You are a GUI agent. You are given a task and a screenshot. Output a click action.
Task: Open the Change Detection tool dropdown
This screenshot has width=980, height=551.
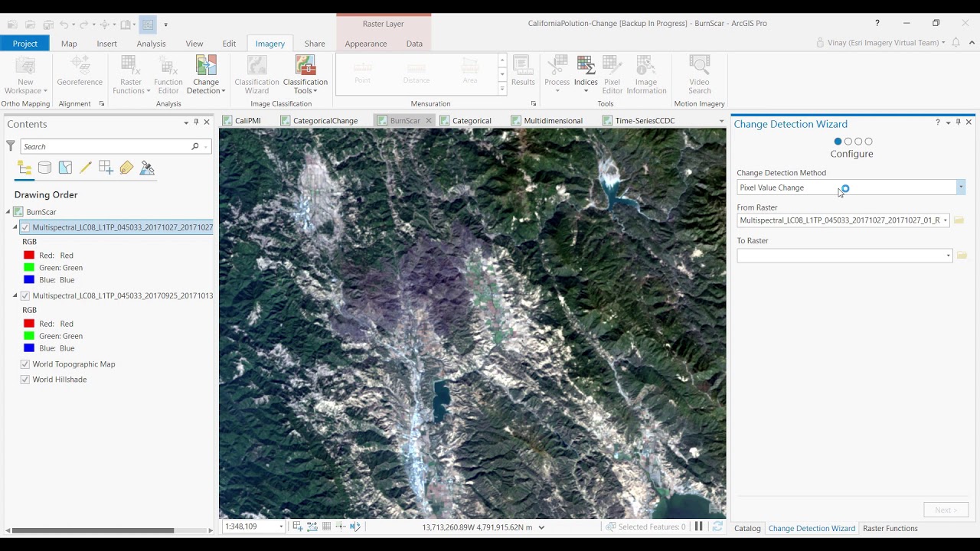point(206,75)
